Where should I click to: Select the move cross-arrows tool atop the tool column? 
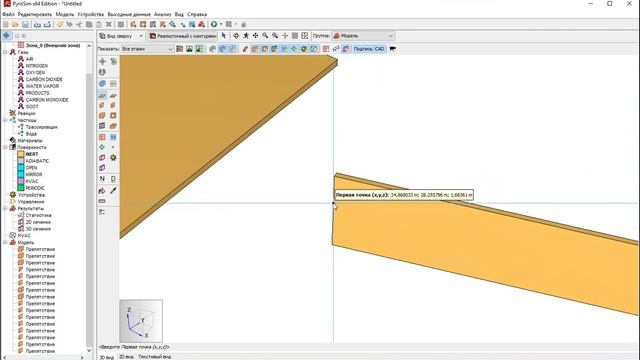(x=102, y=62)
